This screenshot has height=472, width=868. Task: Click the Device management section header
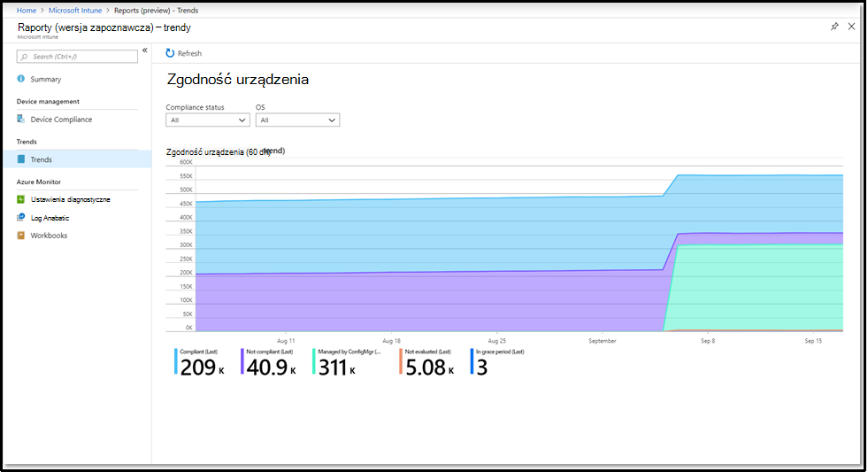pyautogui.click(x=48, y=101)
